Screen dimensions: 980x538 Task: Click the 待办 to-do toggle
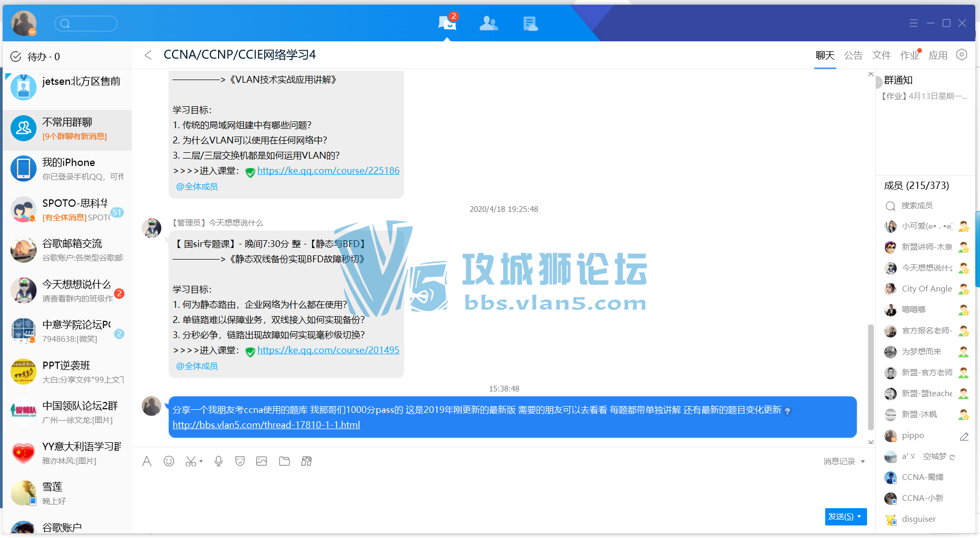[36, 57]
